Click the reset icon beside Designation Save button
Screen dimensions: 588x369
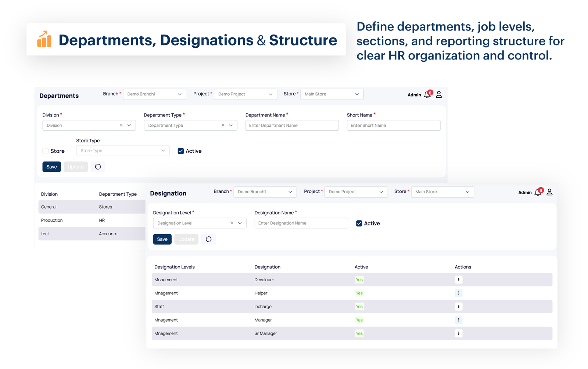click(x=208, y=239)
